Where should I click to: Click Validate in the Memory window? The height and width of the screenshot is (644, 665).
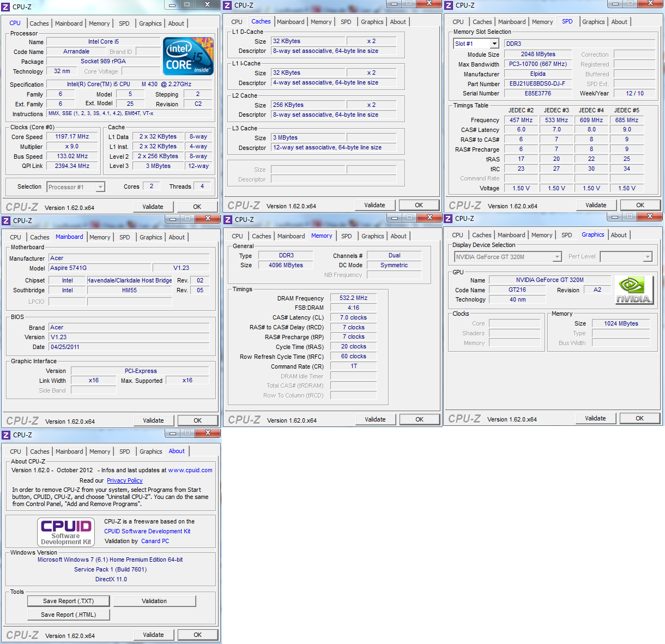point(375,419)
